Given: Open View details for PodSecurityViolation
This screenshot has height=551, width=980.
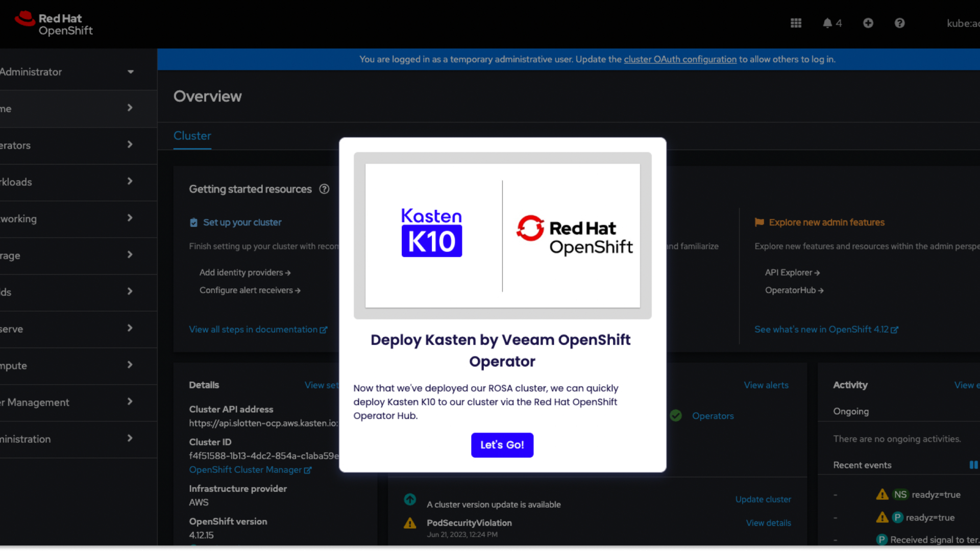Looking at the screenshot, I should (768, 523).
